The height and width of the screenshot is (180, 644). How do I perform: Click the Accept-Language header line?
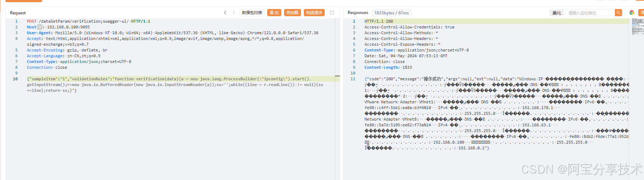64,56
